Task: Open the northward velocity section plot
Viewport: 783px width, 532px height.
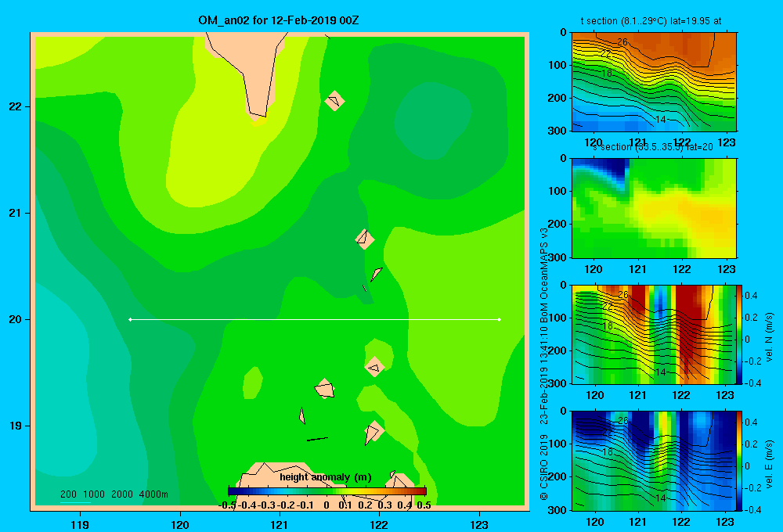Action: point(654,334)
